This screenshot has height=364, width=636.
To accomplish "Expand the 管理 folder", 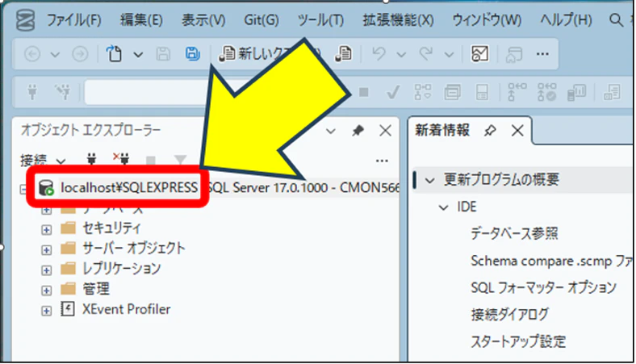I will point(46,290).
